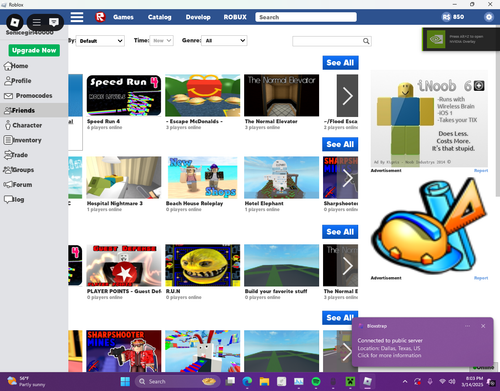The height and width of the screenshot is (391, 500).
Task: Open the Catalog navigation tab
Action: click(x=160, y=17)
